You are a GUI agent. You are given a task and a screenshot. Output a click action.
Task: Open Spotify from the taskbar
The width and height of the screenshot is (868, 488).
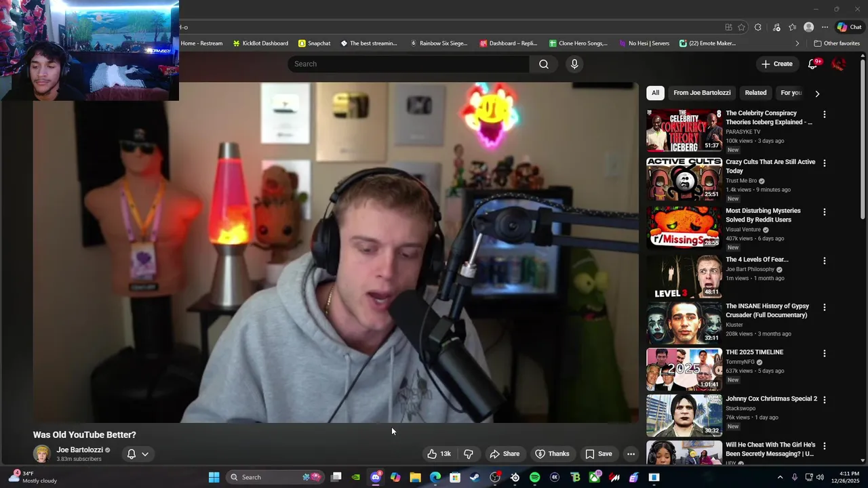coord(534,477)
